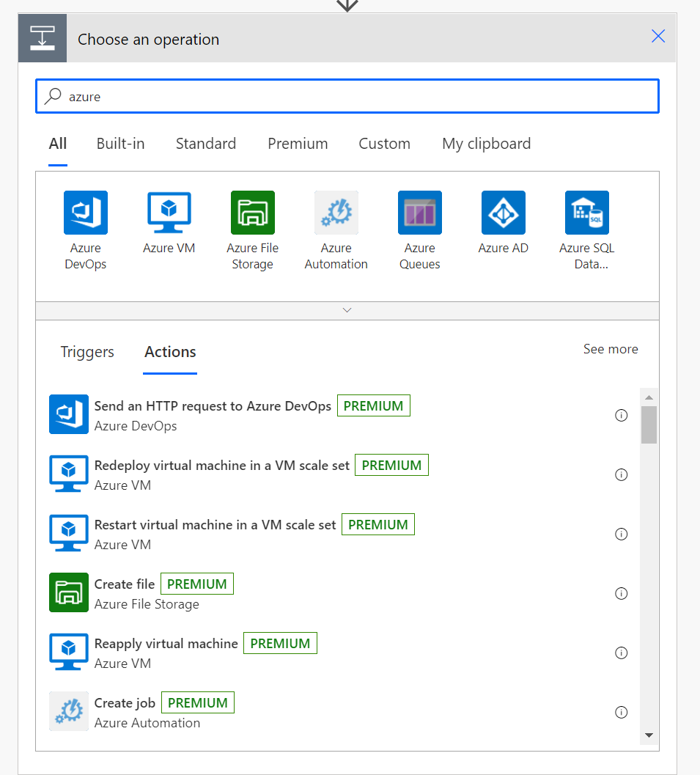The image size is (700, 775).
Task: View info for the Create file action
Action: (x=622, y=593)
